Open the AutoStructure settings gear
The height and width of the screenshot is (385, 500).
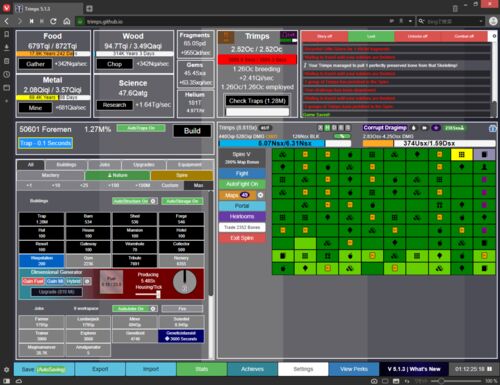[153, 201]
